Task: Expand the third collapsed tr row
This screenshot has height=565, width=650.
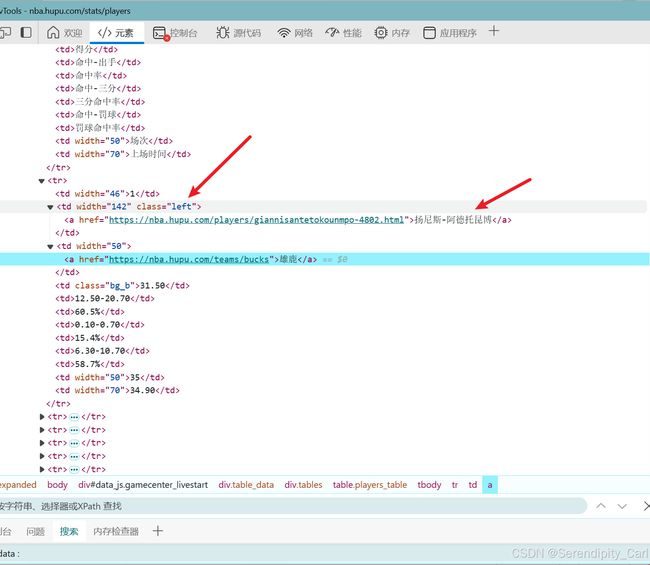Action: 42,443
